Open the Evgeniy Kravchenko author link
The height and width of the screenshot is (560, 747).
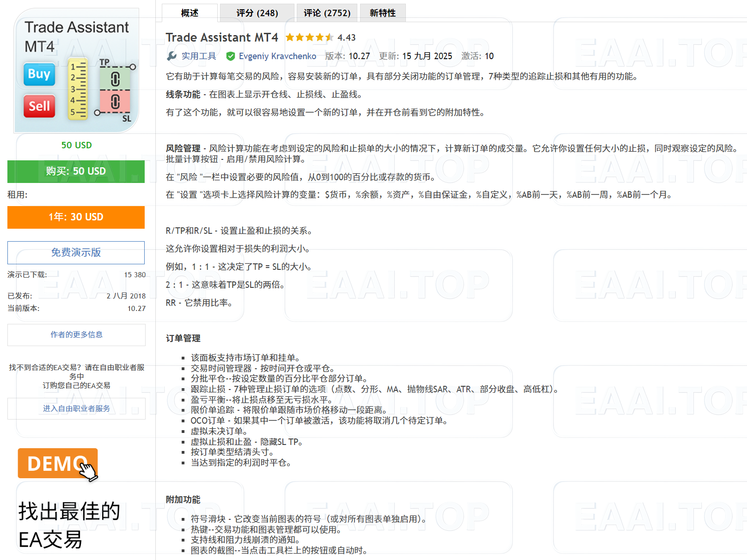(277, 56)
